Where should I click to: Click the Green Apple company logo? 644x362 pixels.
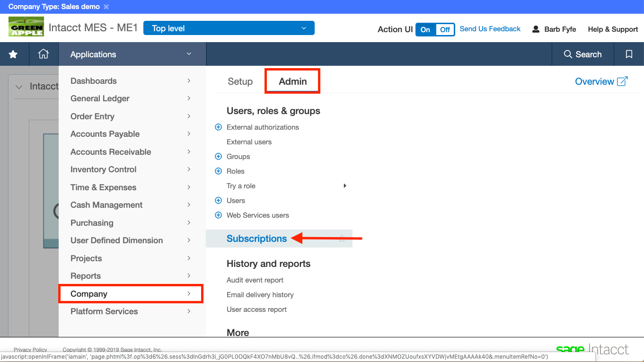[x=26, y=27]
